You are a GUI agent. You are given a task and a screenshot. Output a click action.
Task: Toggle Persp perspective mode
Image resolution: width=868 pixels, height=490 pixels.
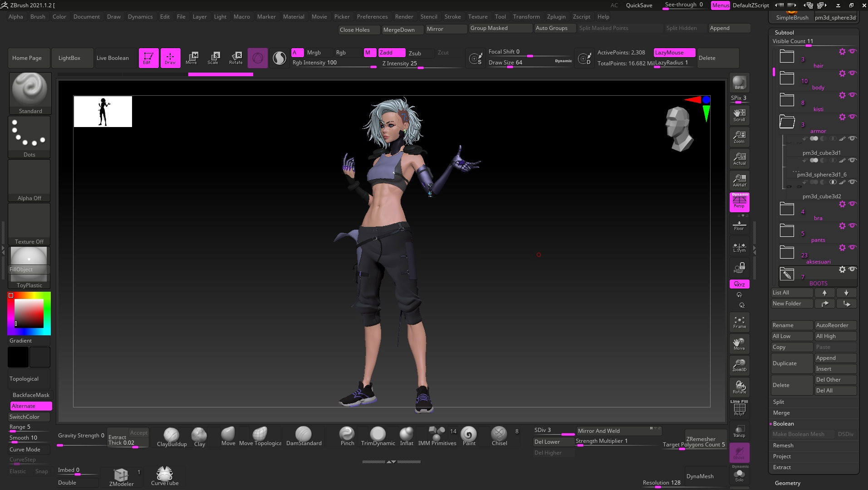pyautogui.click(x=739, y=202)
